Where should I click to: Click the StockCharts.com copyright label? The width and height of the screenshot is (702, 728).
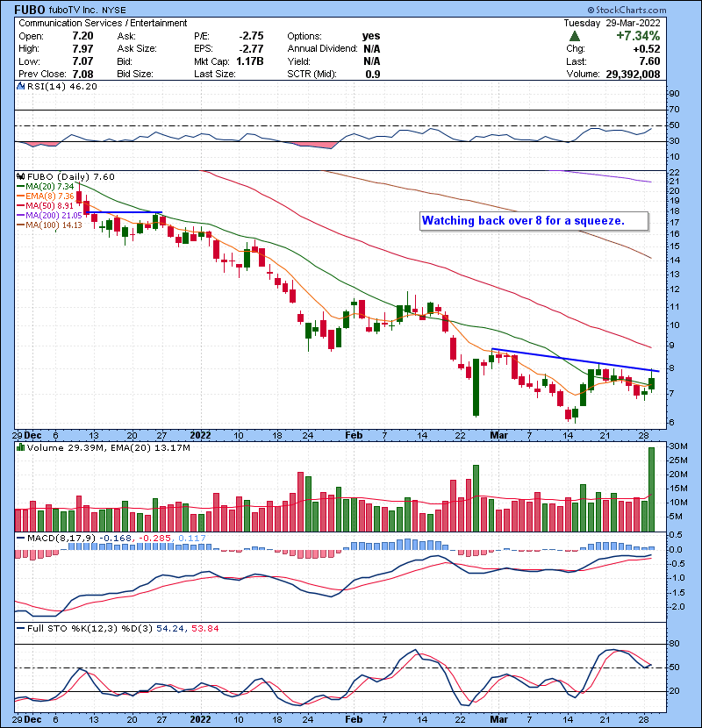[x=627, y=10]
